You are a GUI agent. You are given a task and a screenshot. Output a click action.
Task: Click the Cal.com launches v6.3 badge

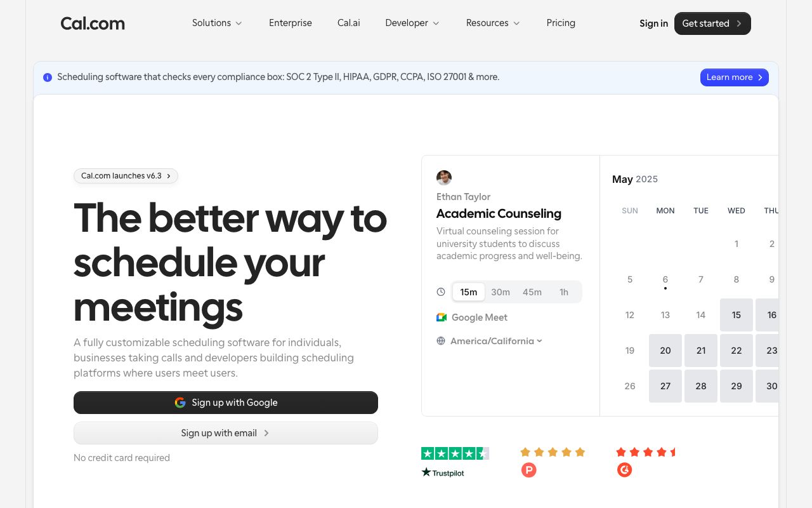coord(126,176)
